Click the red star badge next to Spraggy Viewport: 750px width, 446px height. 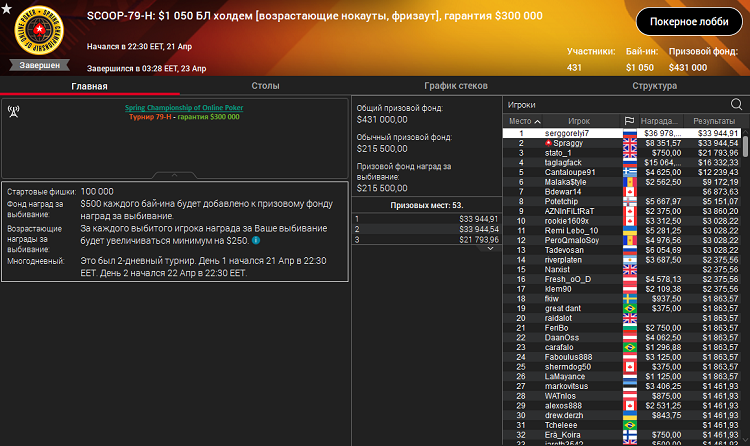[548, 143]
